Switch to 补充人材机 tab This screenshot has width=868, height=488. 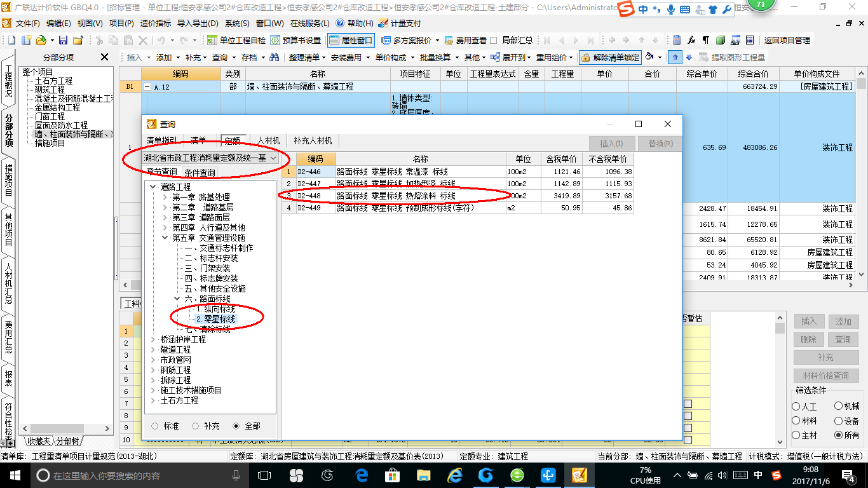click(x=313, y=140)
